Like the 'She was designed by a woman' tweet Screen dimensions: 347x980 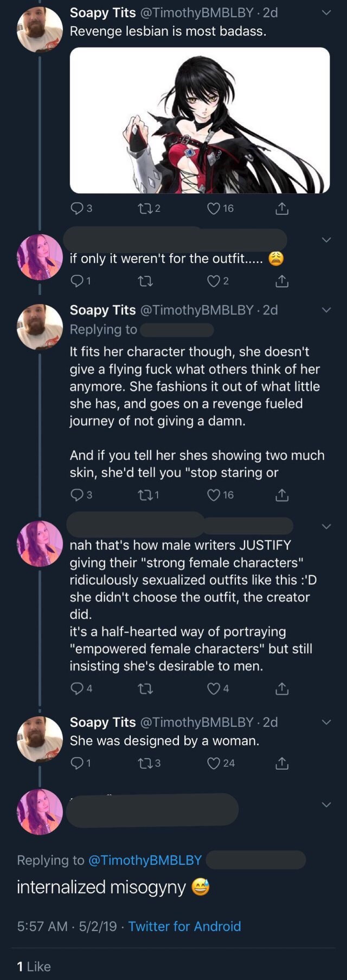pos(214,763)
